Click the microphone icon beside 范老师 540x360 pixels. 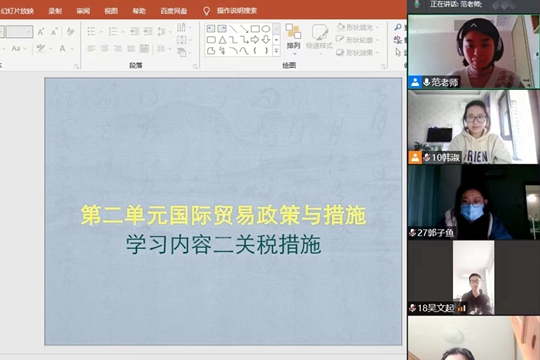(426, 82)
